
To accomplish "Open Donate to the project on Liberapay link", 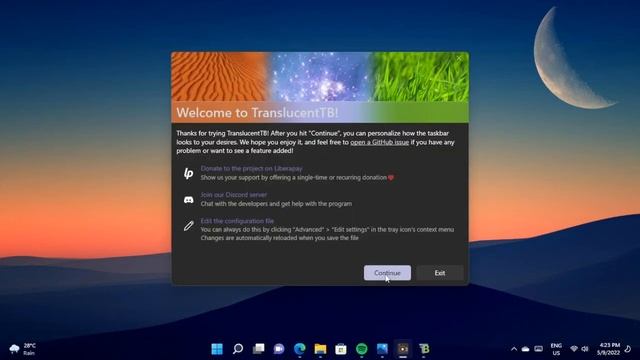I will pyautogui.click(x=251, y=168).
